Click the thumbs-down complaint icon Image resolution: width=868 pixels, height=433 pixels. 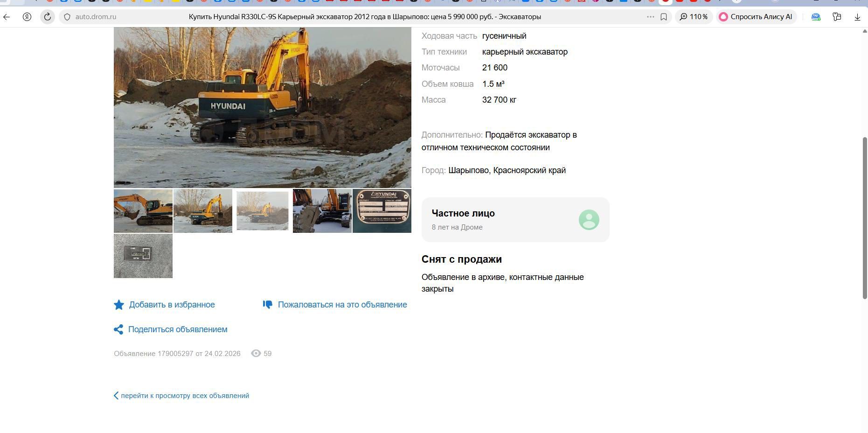point(268,305)
